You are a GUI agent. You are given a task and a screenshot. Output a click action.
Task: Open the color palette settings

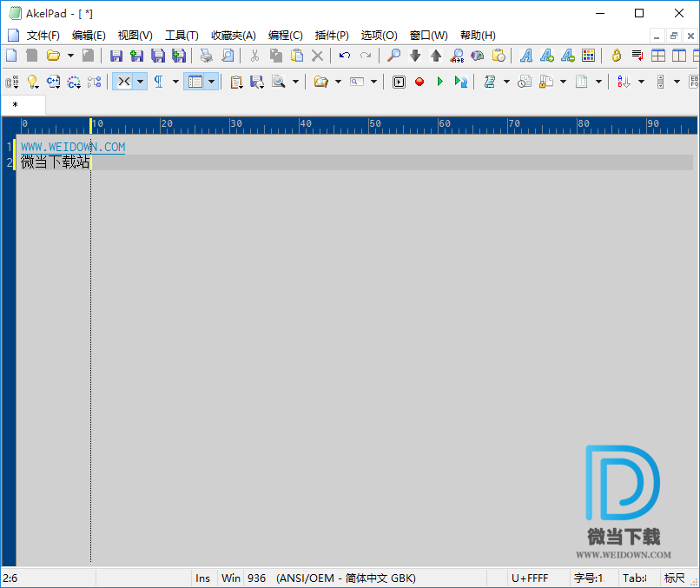[588, 56]
